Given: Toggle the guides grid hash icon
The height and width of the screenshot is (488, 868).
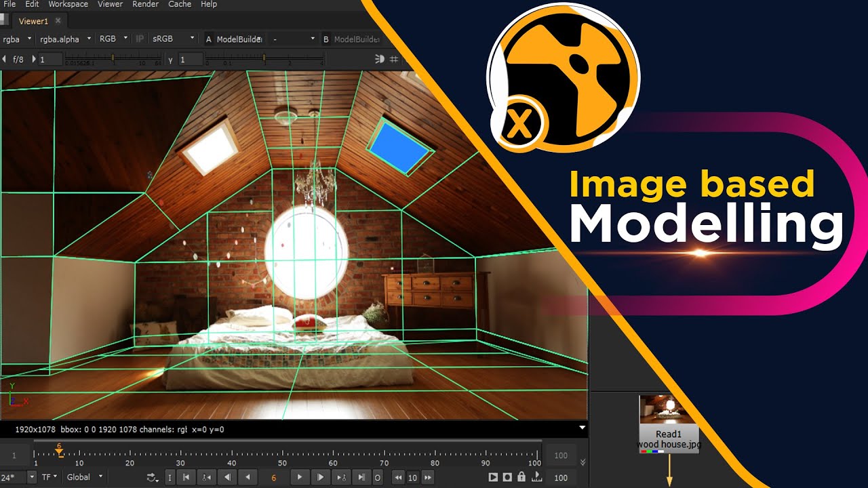Looking at the screenshot, I should pos(394,60).
